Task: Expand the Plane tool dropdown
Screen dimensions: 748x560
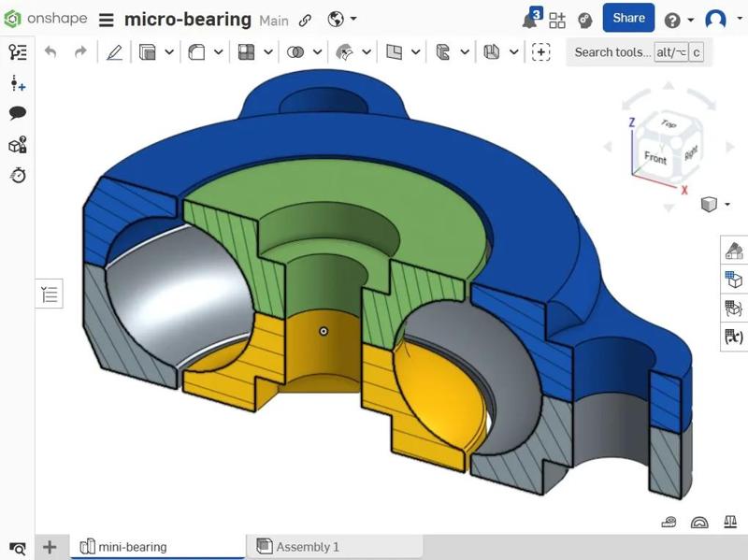Action: click(x=415, y=52)
